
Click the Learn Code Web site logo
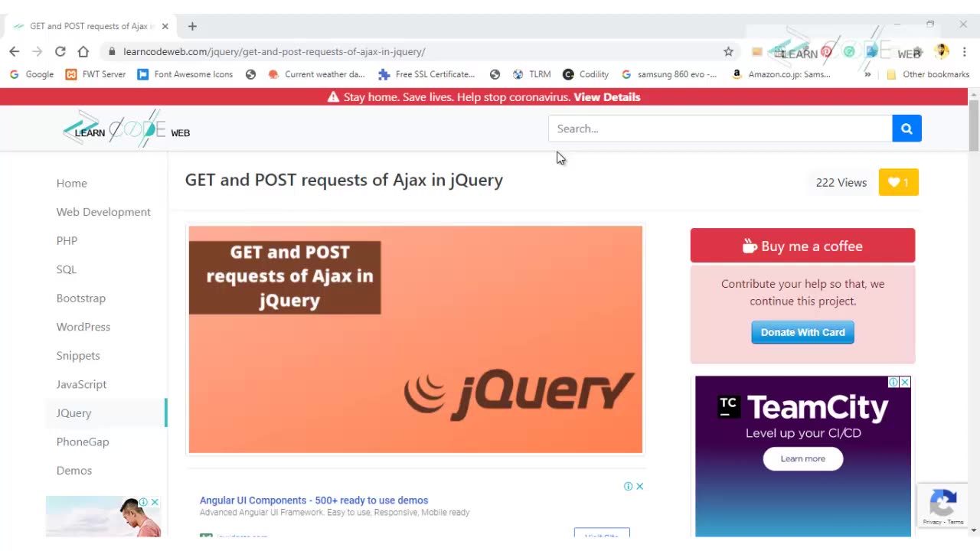point(127,129)
